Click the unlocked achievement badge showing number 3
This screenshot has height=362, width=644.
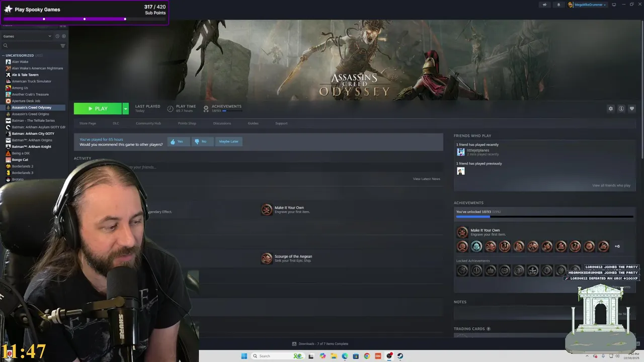point(505,246)
